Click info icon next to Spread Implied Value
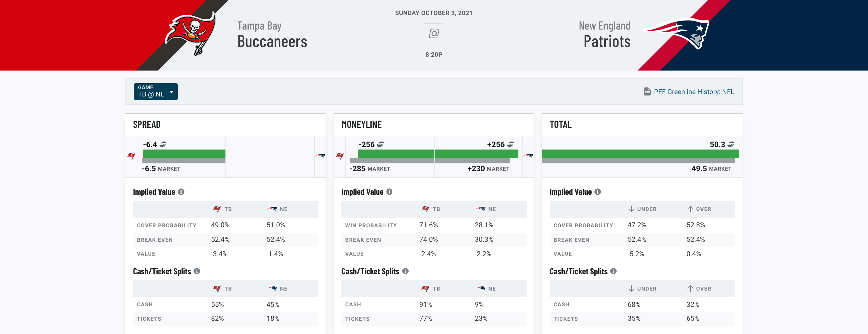Viewport: 868px width, 334px height. pos(181,192)
